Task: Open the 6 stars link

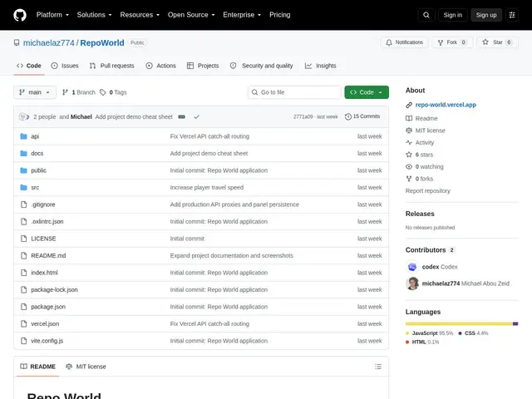Action: click(424, 155)
